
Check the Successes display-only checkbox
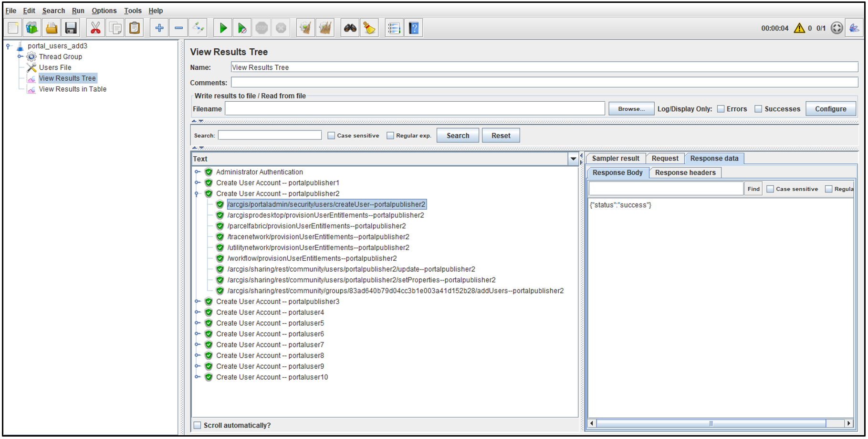[758, 109]
